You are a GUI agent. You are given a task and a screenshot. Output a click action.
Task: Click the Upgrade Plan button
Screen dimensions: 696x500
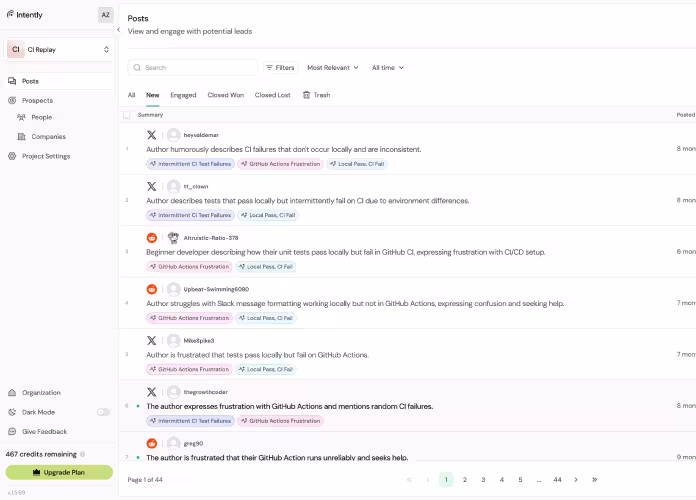point(59,472)
